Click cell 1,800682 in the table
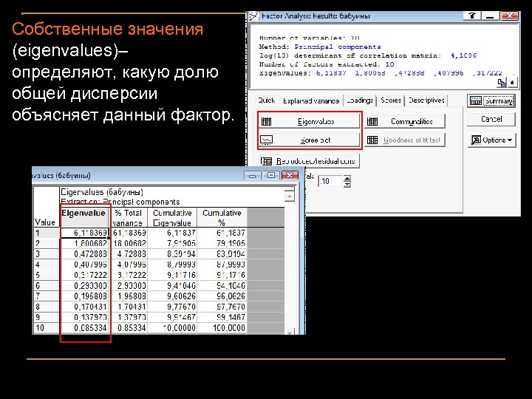The width and height of the screenshot is (532, 399). point(85,243)
